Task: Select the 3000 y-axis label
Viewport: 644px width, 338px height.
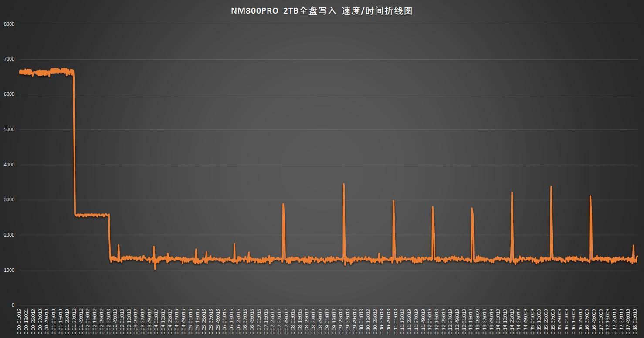Action: pyautogui.click(x=9, y=200)
